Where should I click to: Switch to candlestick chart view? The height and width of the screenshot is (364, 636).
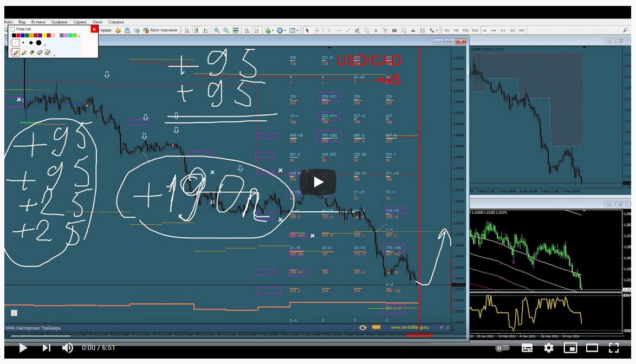pos(196,30)
